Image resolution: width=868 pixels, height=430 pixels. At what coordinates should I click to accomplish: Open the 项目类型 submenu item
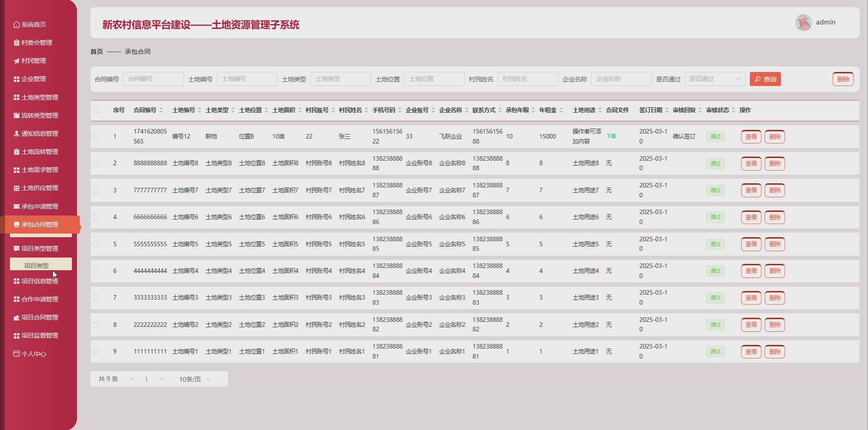pos(41,265)
